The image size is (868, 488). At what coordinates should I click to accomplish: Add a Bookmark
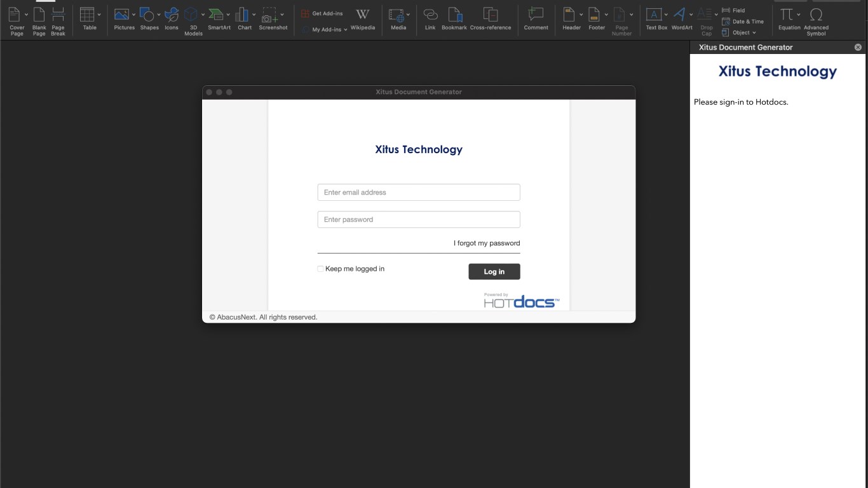coord(454,18)
